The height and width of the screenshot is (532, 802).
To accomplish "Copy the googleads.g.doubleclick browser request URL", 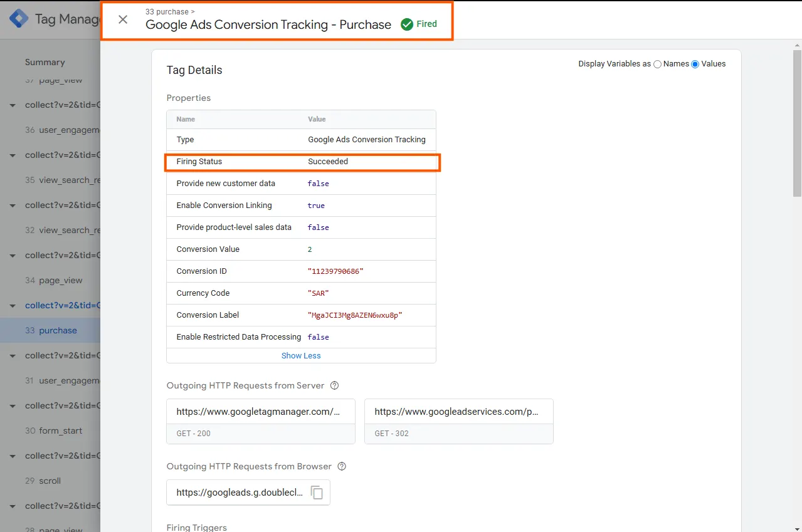I will pos(317,493).
